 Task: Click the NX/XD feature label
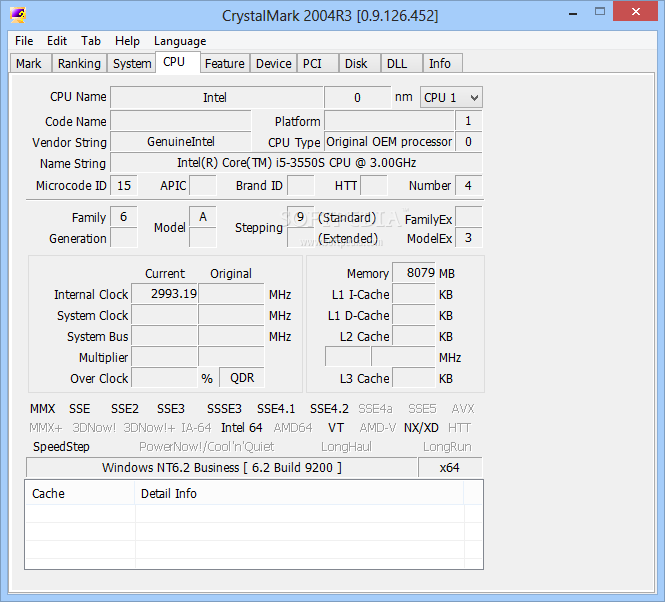421,428
